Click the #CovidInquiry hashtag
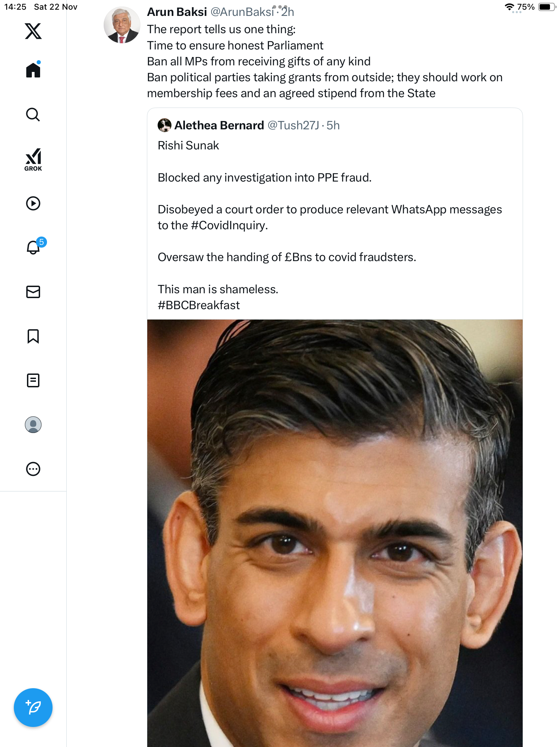 coord(229,225)
